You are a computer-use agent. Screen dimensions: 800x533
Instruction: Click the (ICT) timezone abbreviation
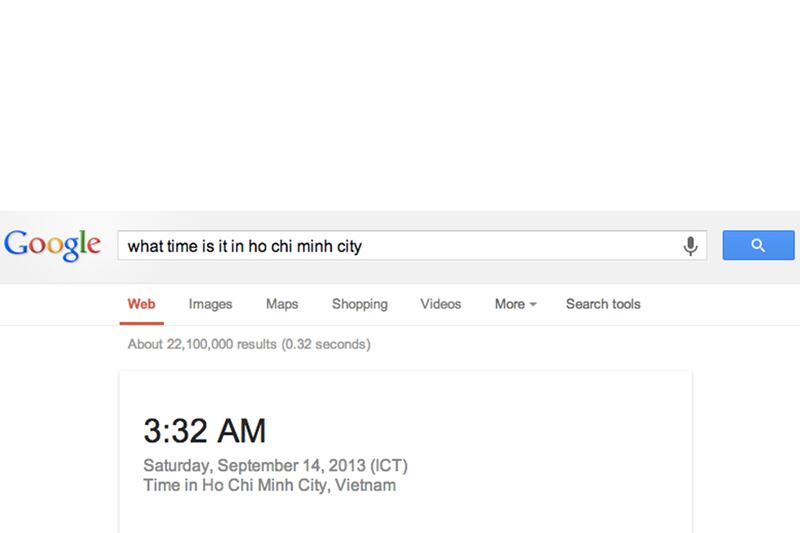pyautogui.click(x=388, y=467)
